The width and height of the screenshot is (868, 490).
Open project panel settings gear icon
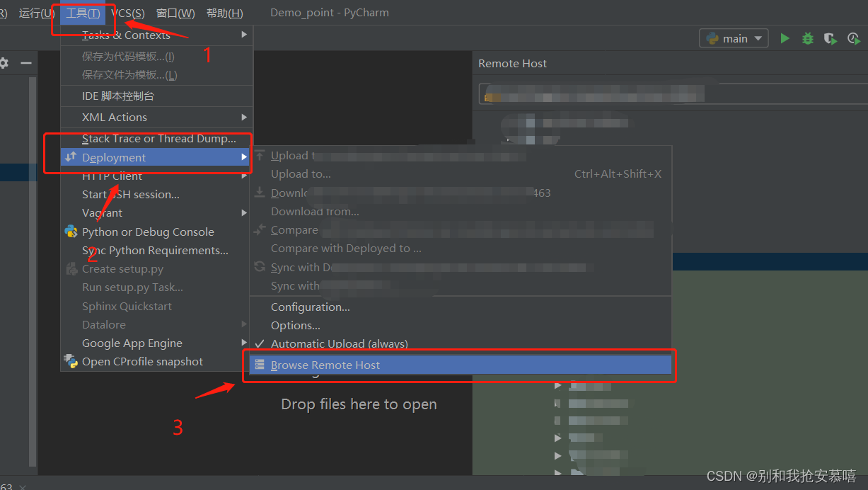pos(4,63)
